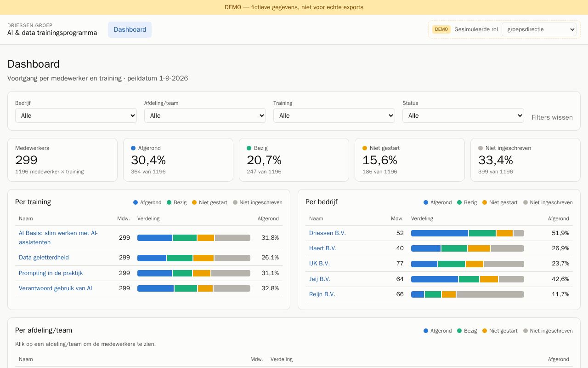Open the Gesimuleerde rol dropdown showing groepsdirectie

click(x=539, y=29)
